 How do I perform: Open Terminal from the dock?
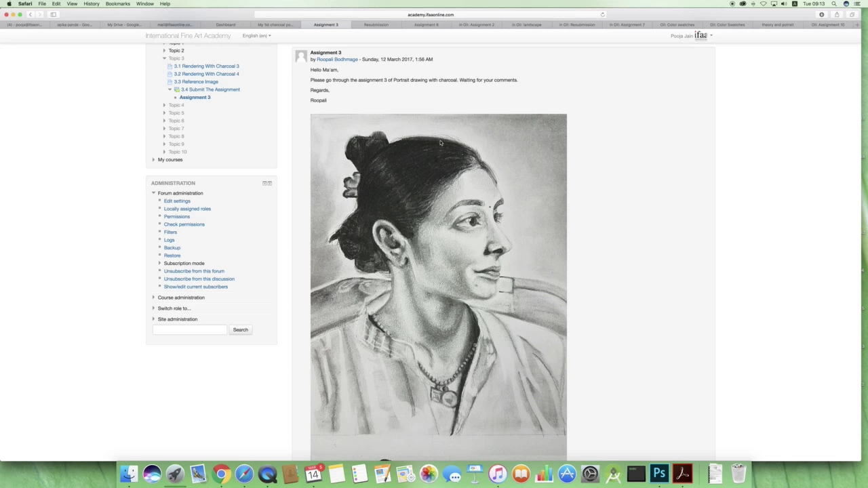click(636, 474)
